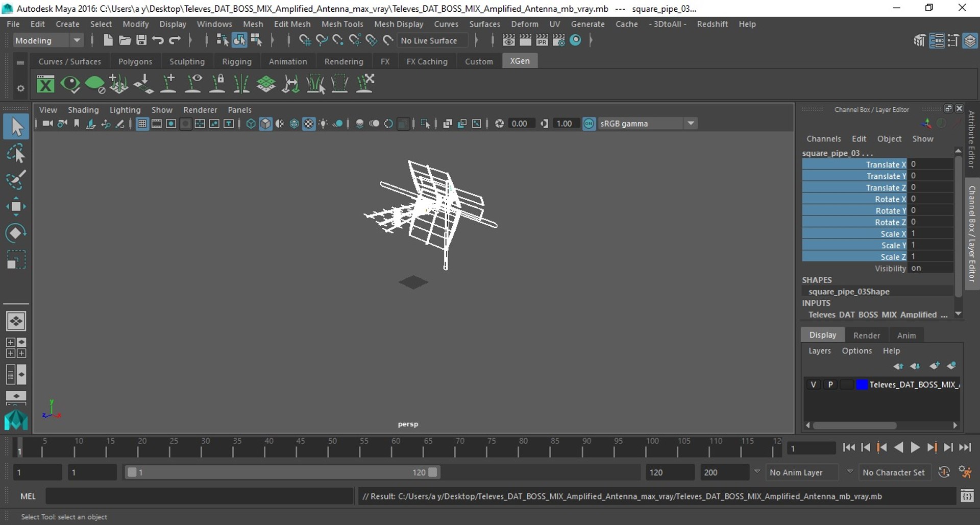The image size is (980, 525).
Task: Click the Save Scene icon
Action: pos(141,40)
